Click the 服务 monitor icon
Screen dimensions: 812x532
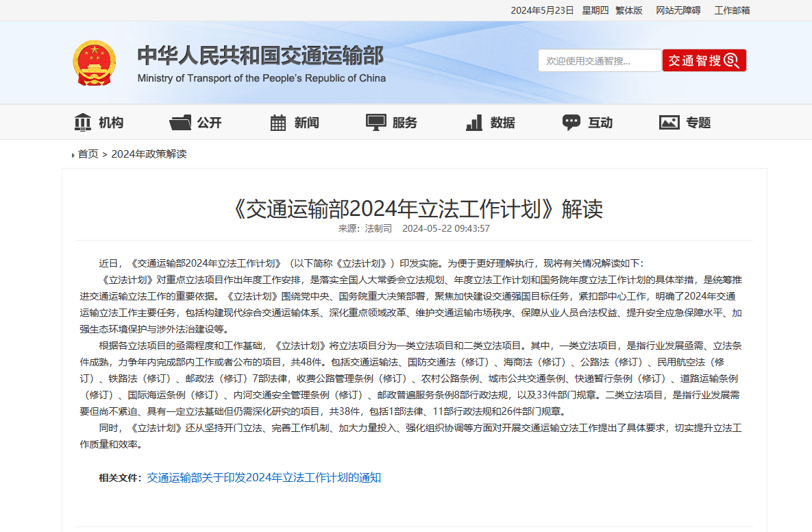376,122
